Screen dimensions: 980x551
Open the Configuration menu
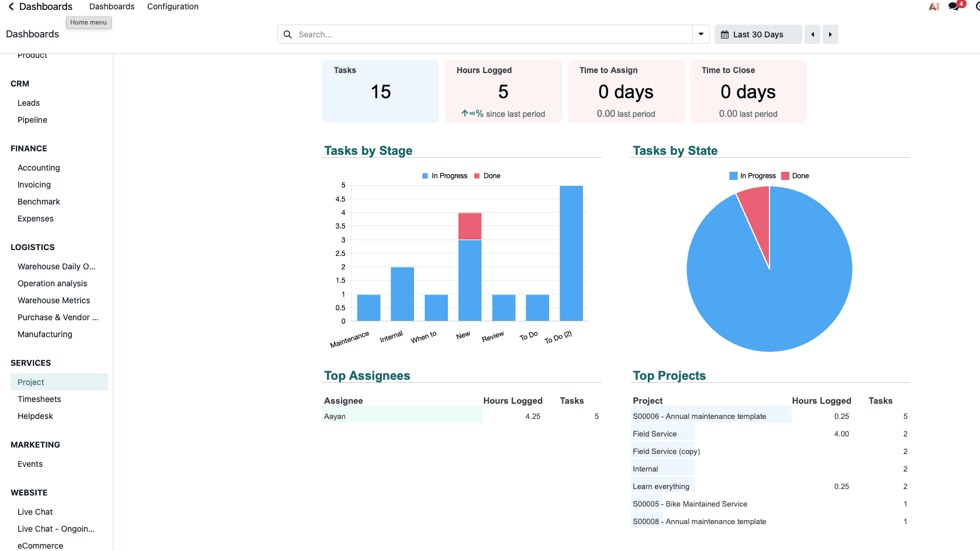tap(172, 6)
